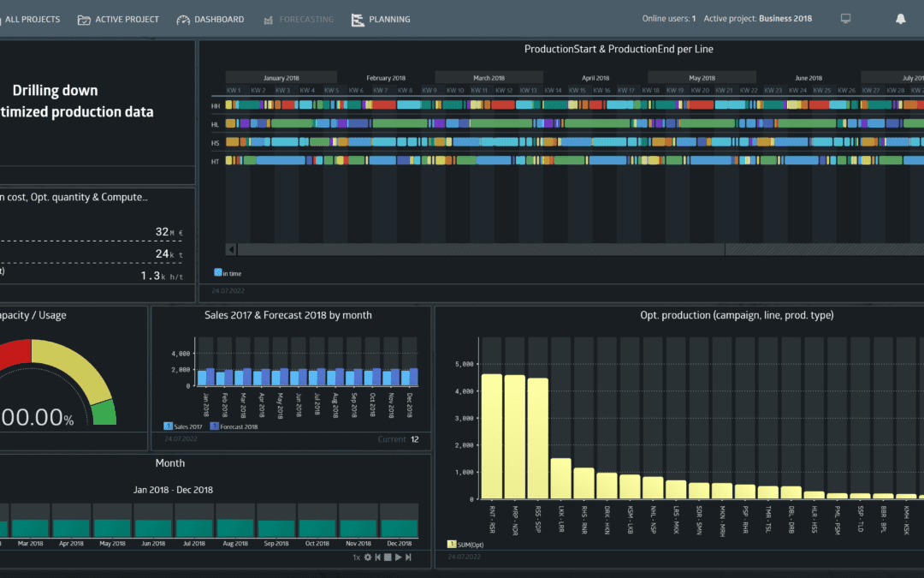Click the 32 M € cost value

(169, 232)
